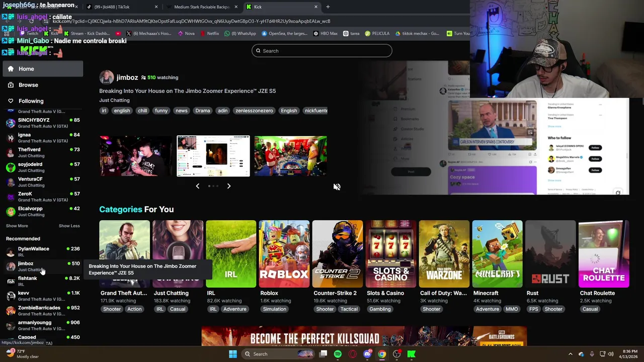Open fishtank recommended channel
The height and width of the screenshot is (362, 644).
pyautogui.click(x=43, y=281)
